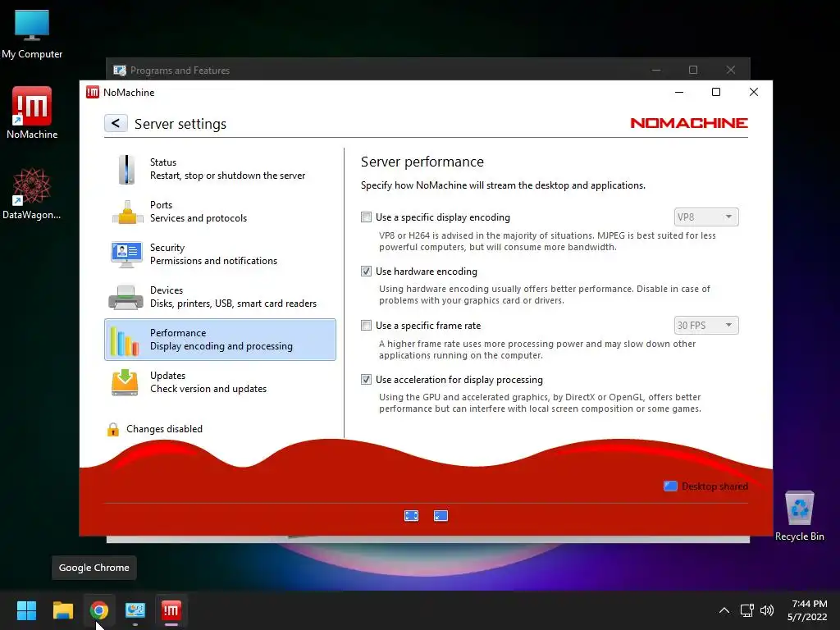Open the VP8 encoding dropdown
840x630 pixels.
[706, 217]
